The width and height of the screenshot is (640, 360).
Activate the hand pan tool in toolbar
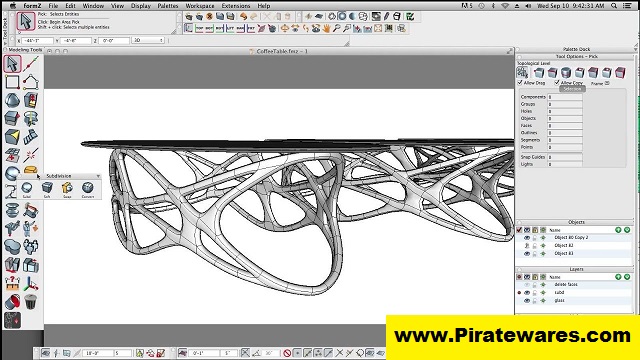(326, 28)
